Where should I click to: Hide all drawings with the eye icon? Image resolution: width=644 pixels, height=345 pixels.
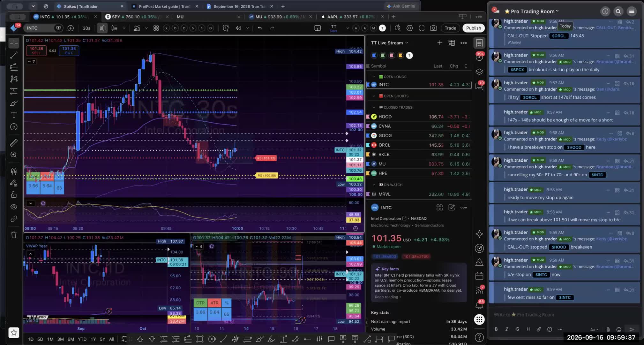coord(14,207)
